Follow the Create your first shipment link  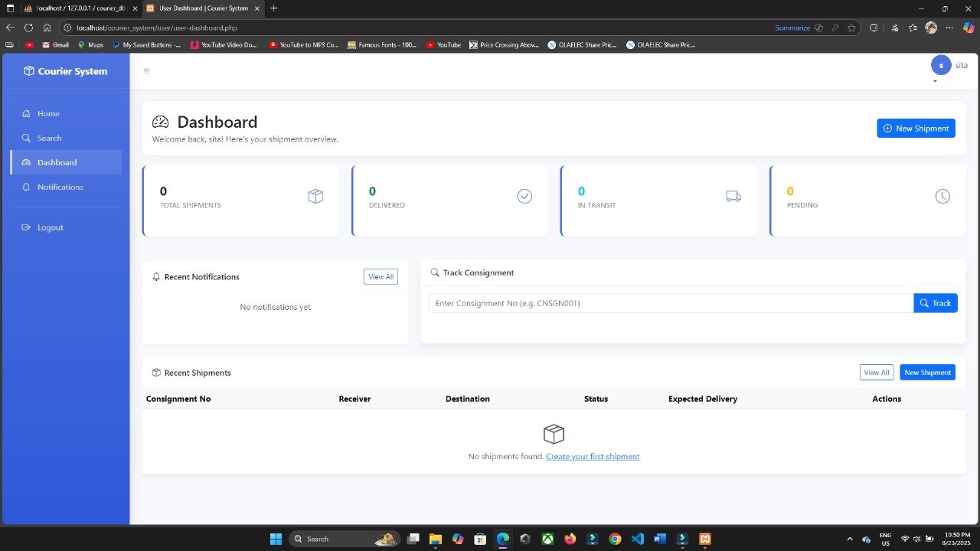593,457
